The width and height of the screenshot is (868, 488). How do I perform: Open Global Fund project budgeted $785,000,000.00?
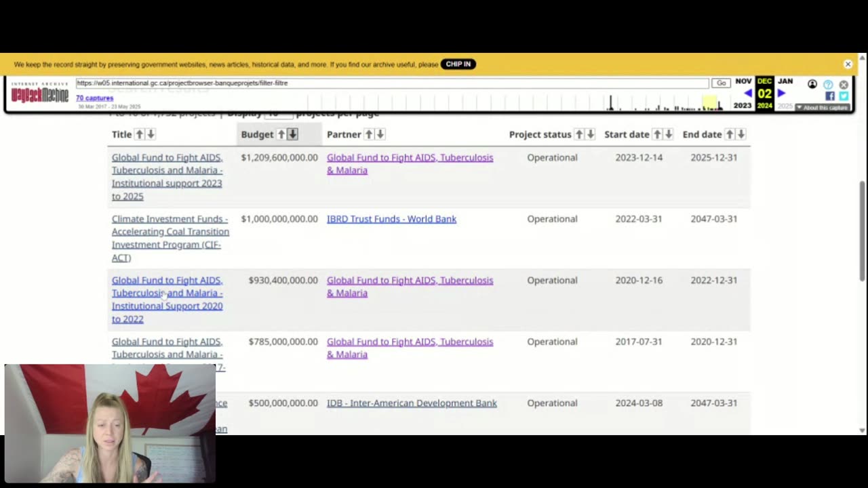pyautogui.click(x=167, y=354)
